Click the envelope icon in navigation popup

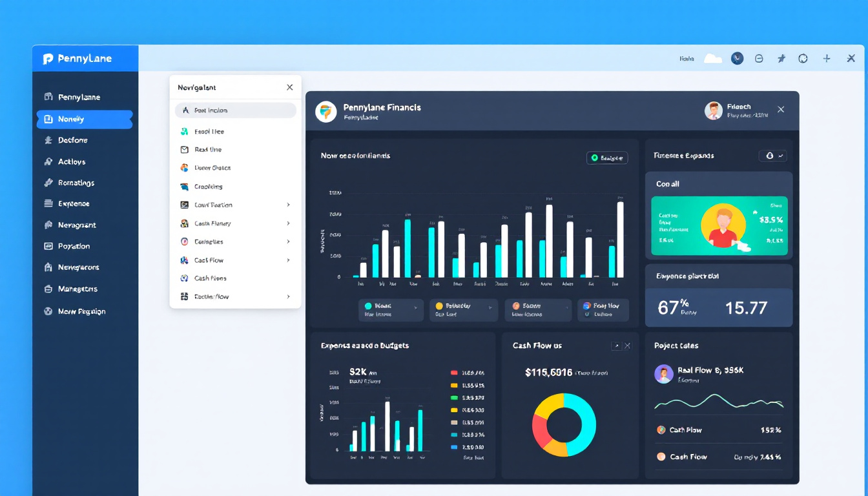coord(183,149)
